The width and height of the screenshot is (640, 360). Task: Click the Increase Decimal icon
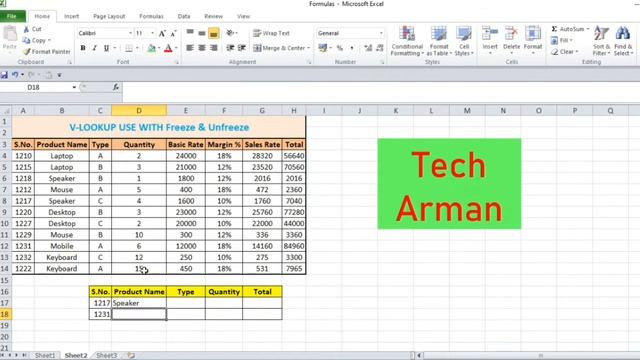[x=368, y=48]
